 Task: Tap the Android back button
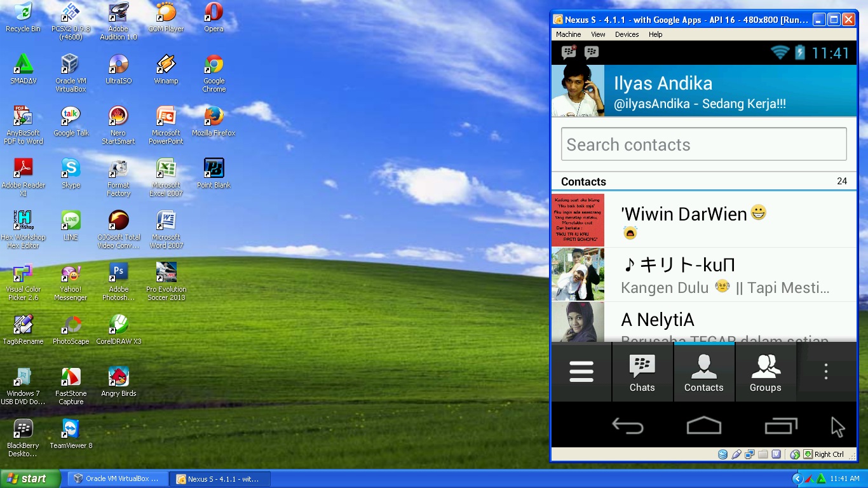tap(627, 426)
